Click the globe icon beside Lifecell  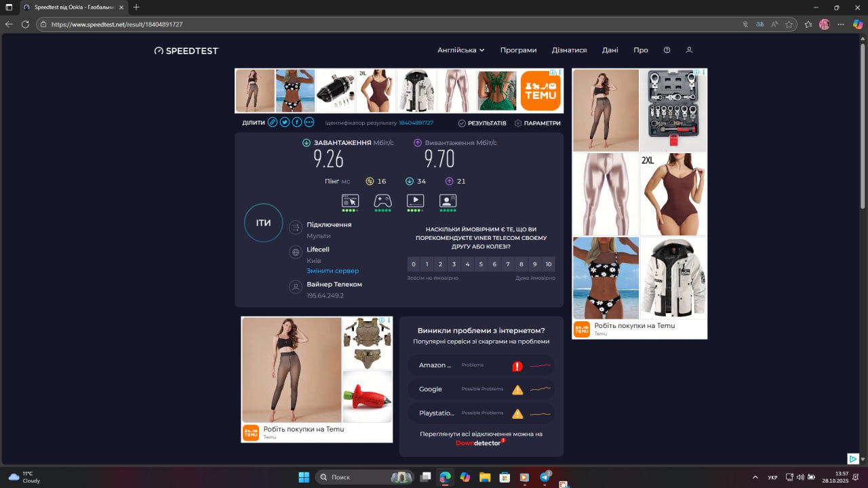(296, 253)
